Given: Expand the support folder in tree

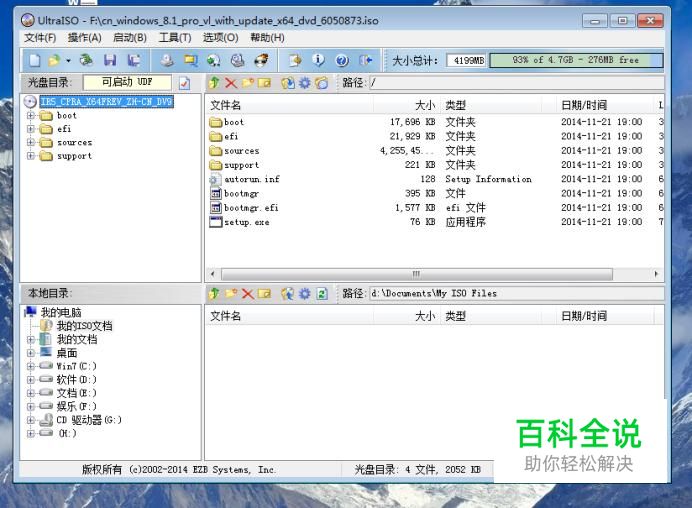Looking at the screenshot, I should click(30, 156).
